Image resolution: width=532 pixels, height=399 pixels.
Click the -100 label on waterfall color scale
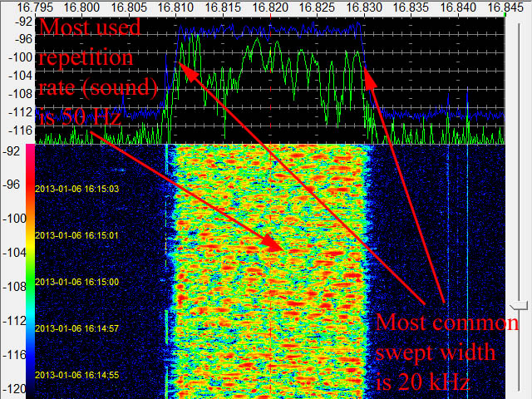coord(14,219)
